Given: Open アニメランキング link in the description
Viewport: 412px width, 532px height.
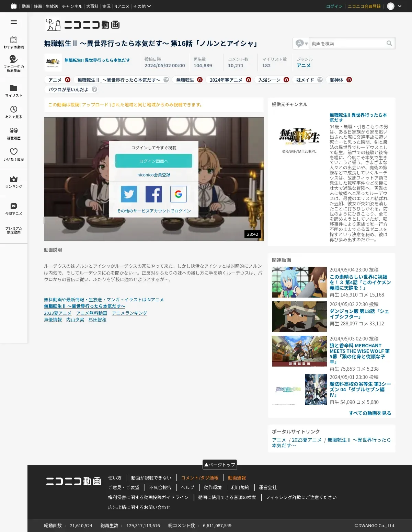Looking at the screenshot, I should tap(129, 313).
